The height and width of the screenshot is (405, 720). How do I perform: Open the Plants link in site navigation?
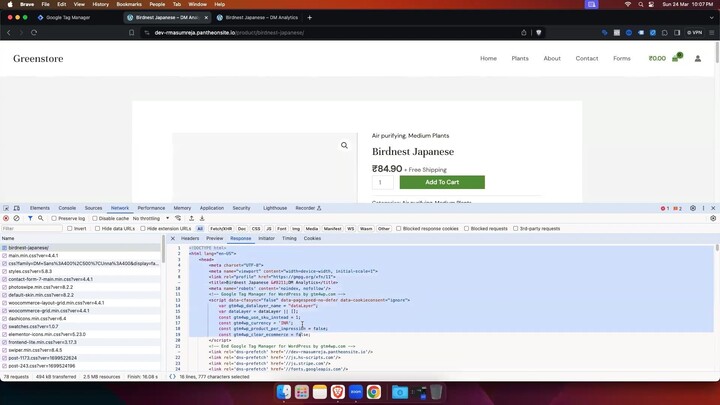coord(520,58)
